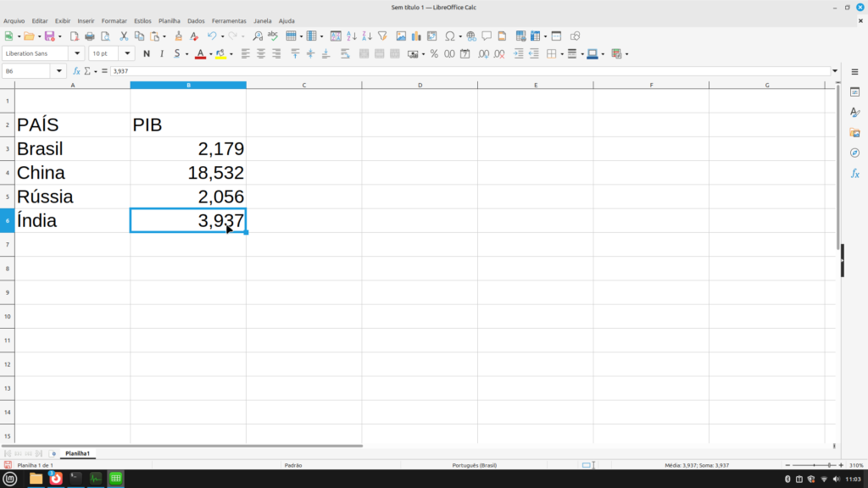Open Find and Replace from the toolbar

click(x=258, y=36)
